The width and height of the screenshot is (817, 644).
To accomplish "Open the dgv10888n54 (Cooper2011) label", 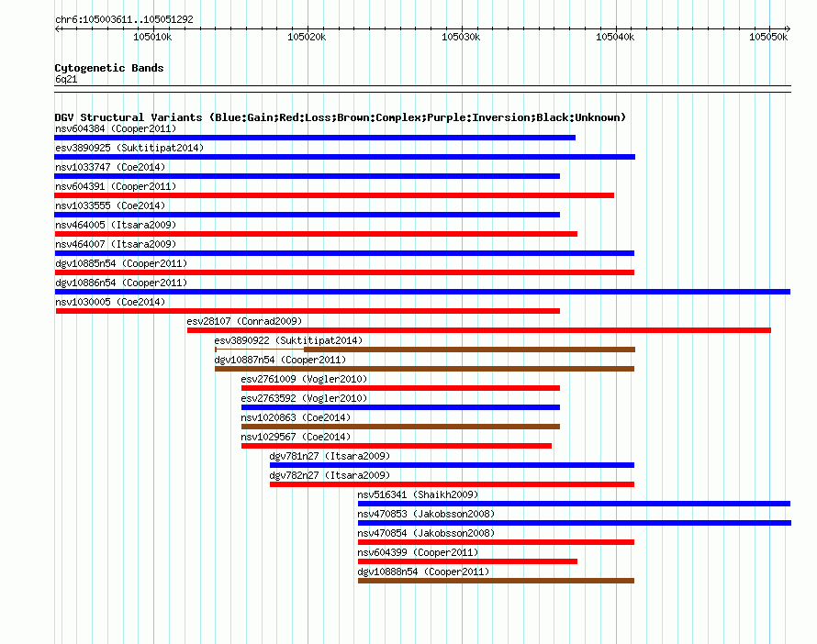I will (x=423, y=572).
